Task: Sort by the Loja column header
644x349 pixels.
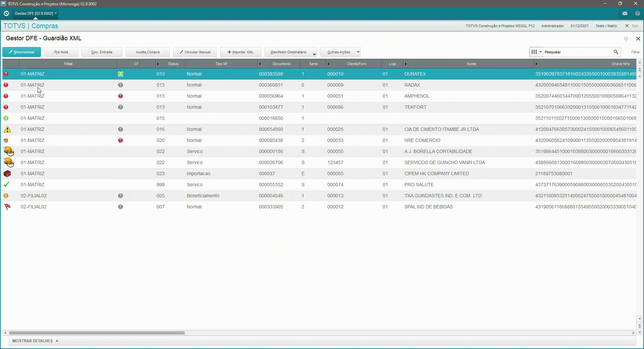Action: coord(392,64)
